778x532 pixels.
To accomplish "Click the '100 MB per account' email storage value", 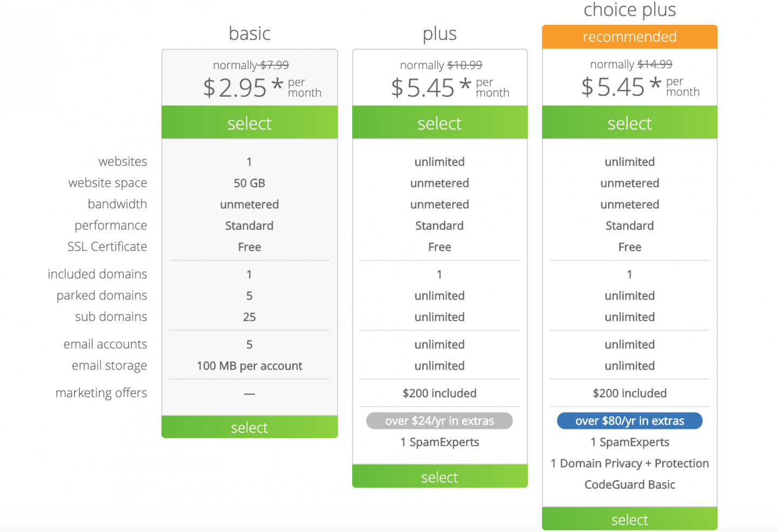I will (x=249, y=366).
